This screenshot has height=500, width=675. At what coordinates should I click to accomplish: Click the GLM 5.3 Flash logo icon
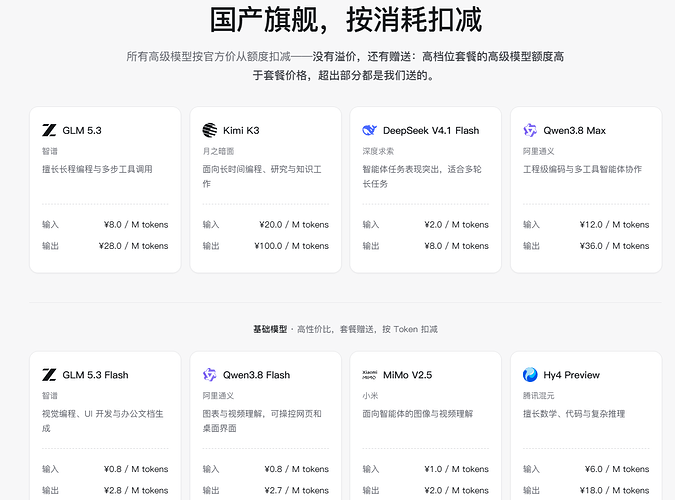point(49,375)
